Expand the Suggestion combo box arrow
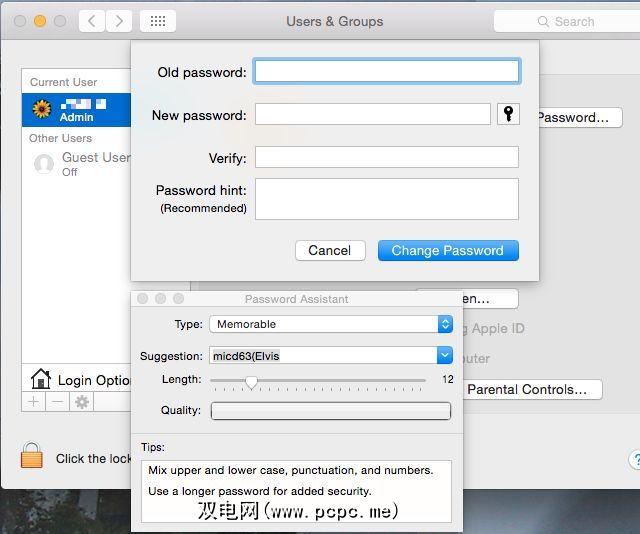640x534 pixels. [x=445, y=355]
